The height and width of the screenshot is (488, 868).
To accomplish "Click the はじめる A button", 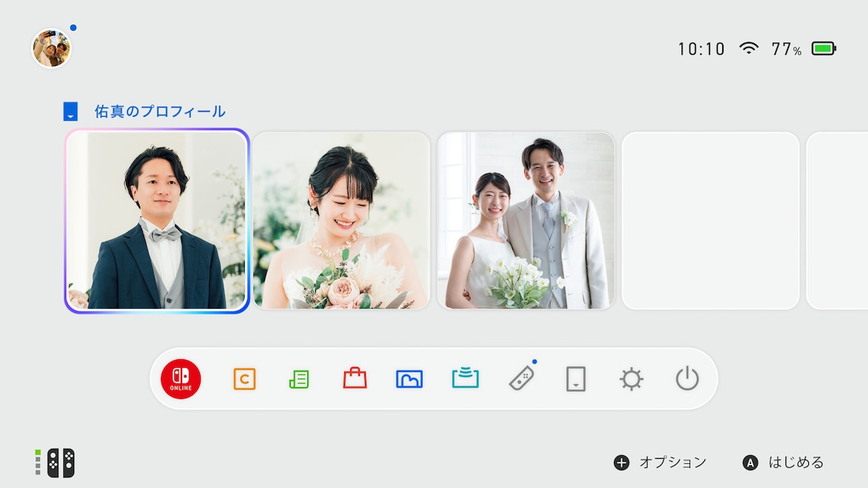I will click(x=783, y=462).
